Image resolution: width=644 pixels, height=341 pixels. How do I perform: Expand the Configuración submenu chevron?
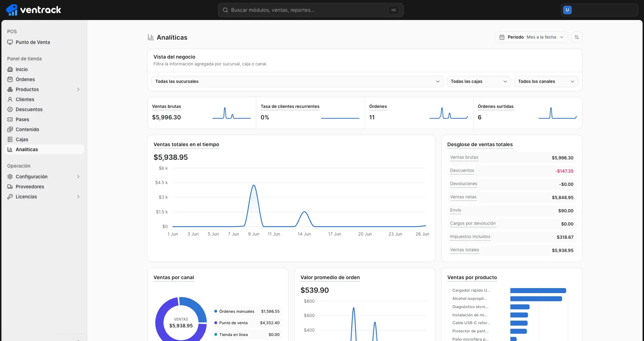(78, 177)
